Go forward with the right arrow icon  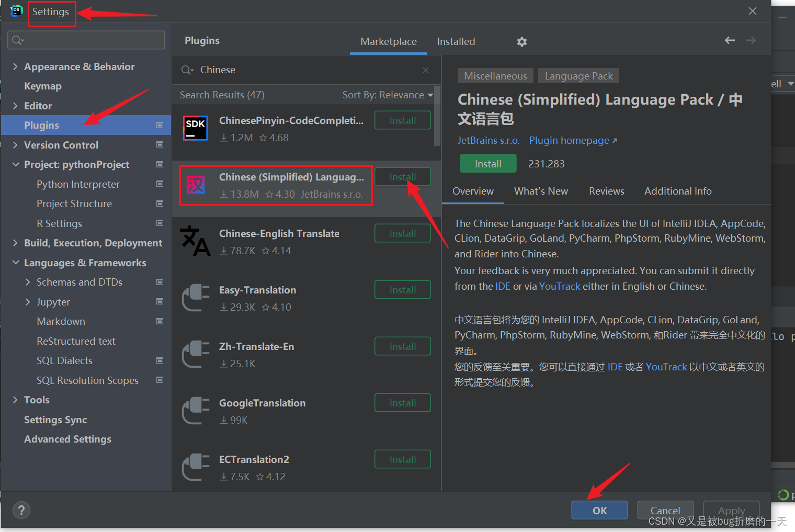(x=751, y=40)
